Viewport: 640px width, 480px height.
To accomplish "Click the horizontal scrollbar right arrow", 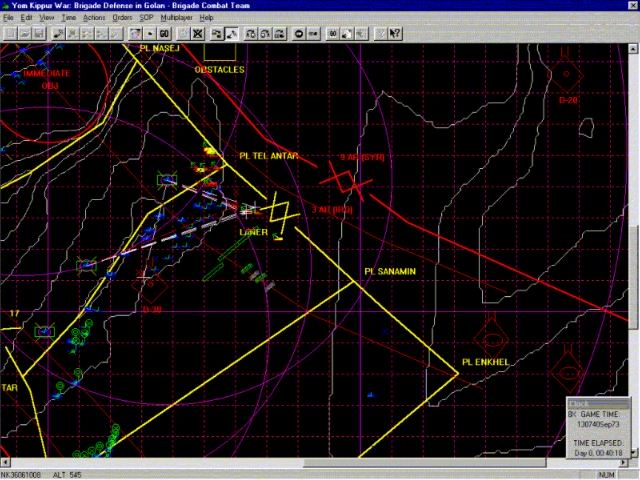I will pos(623,461).
